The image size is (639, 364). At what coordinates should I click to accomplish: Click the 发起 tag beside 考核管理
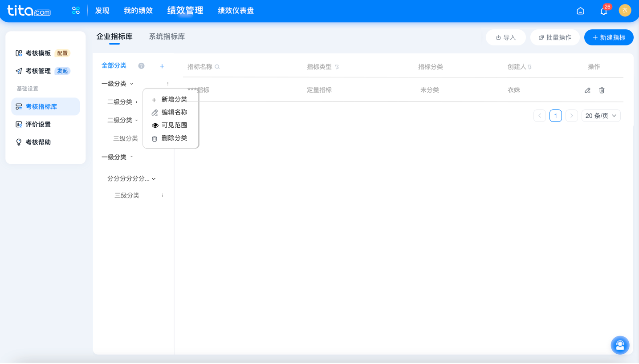click(x=62, y=71)
